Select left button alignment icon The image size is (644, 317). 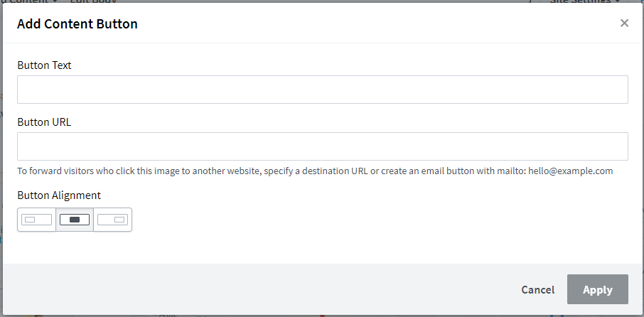(x=36, y=220)
